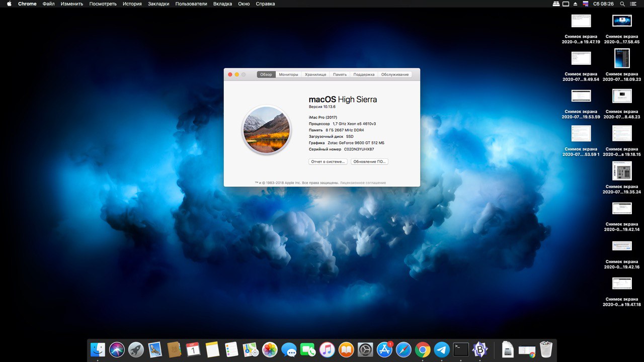Select desktop screenshot ending 19.42.14

click(x=622, y=217)
